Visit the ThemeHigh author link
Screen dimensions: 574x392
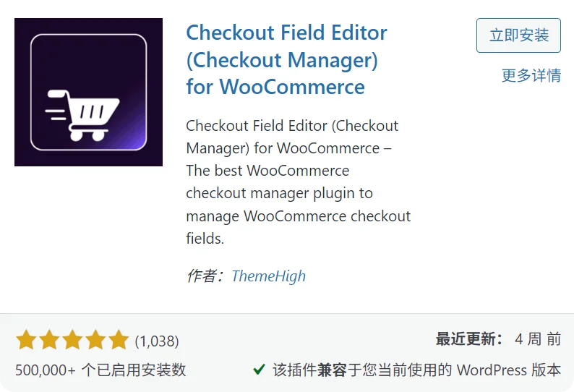pos(269,276)
